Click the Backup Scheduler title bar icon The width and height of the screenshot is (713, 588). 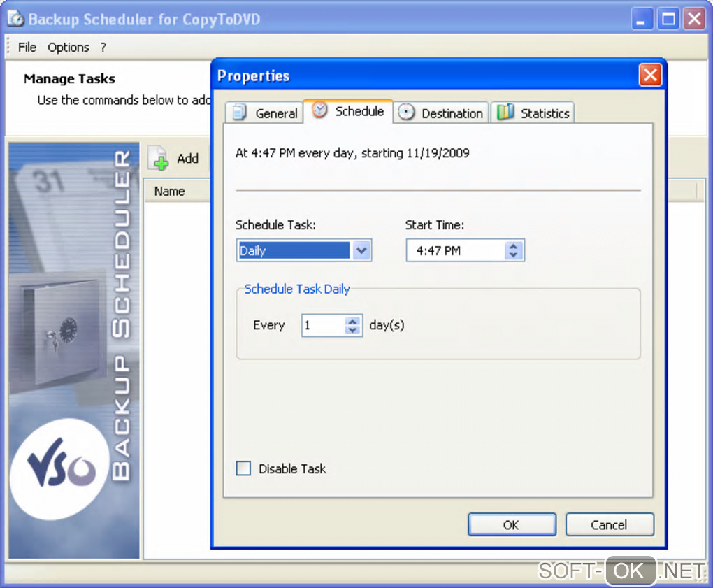coord(16,19)
